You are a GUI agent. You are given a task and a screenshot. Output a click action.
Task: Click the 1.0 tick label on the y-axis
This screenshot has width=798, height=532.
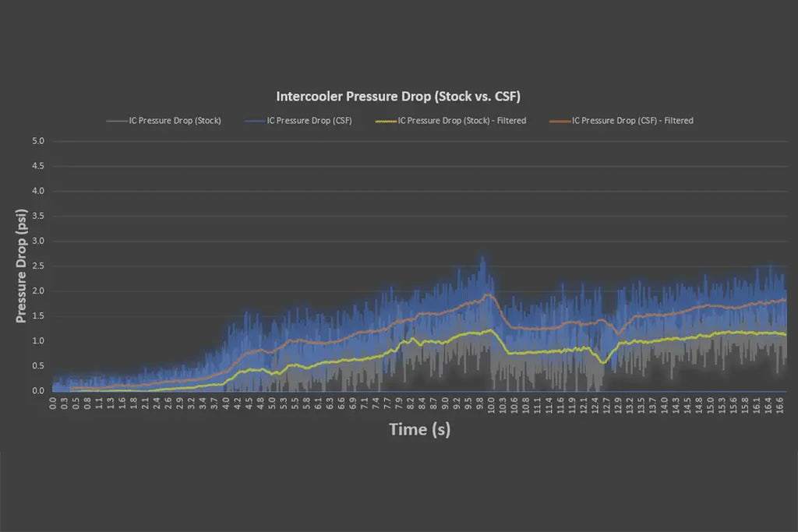click(x=37, y=340)
